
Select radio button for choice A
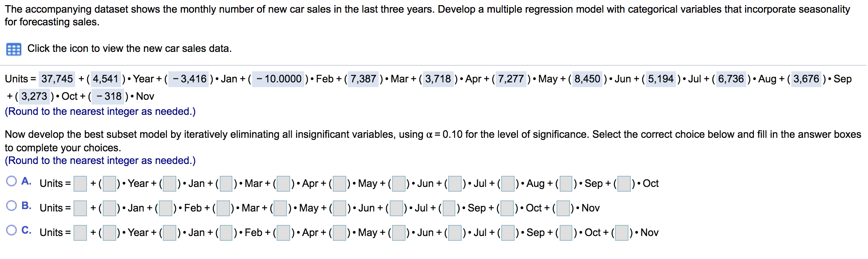point(11,181)
